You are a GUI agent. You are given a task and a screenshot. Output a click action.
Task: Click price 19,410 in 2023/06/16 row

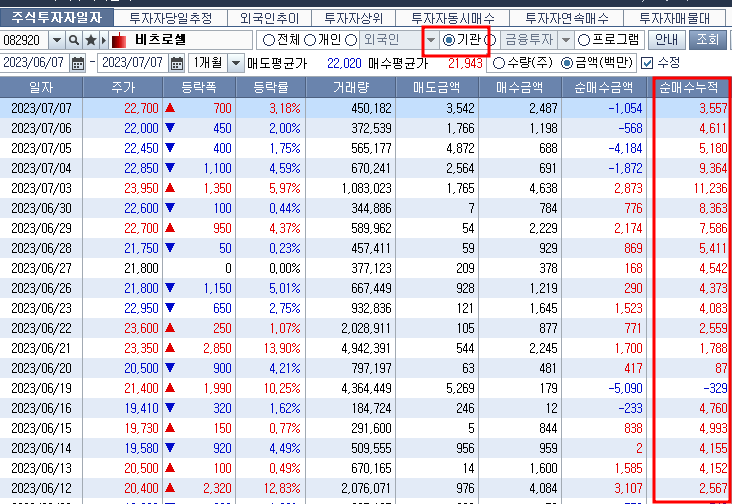tap(141, 409)
